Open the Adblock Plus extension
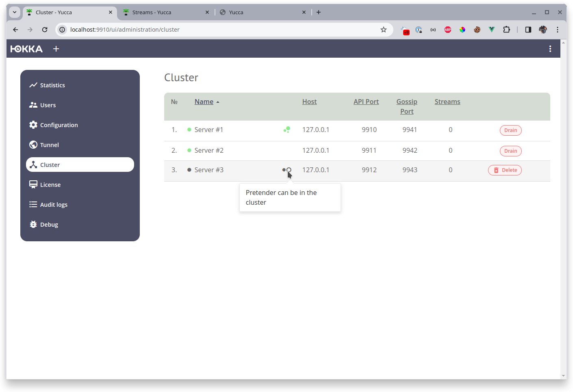Viewport: 573px width, 392px height. pos(448,30)
